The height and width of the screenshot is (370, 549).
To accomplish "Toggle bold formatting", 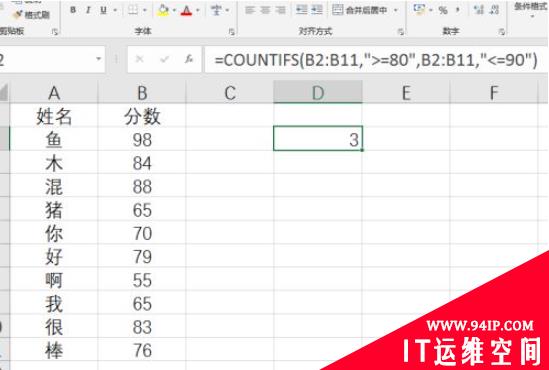I will [73, 10].
